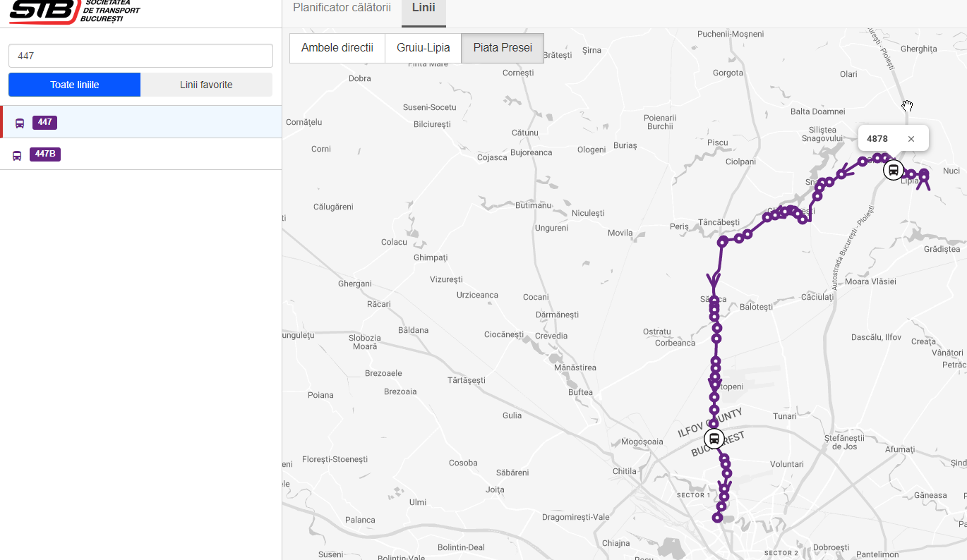The width and height of the screenshot is (967, 560).
Task: Show the Piata Presei direction
Action: [503, 48]
